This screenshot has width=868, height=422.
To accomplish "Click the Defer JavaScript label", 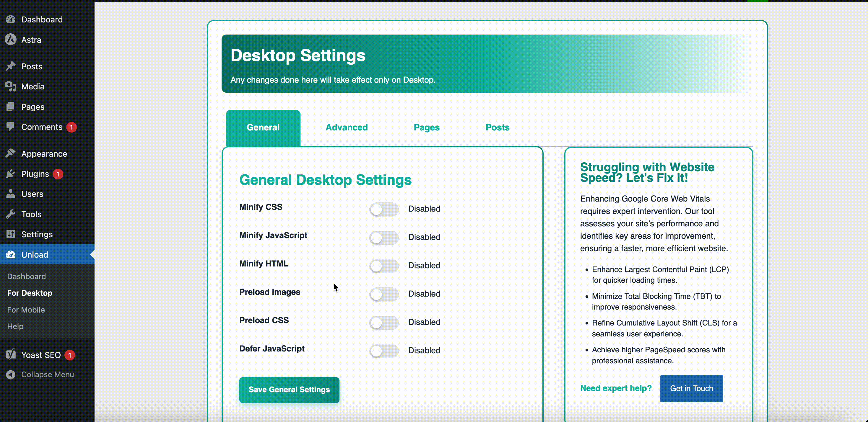I will (272, 349).
